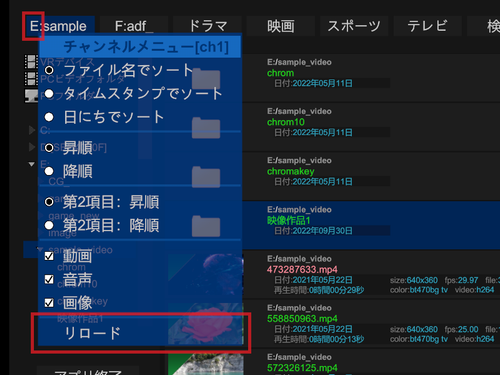Expand the C: drive tree node
Viewport: 500px width, 375px height.
pyautogui.click(x=32, y=130)
